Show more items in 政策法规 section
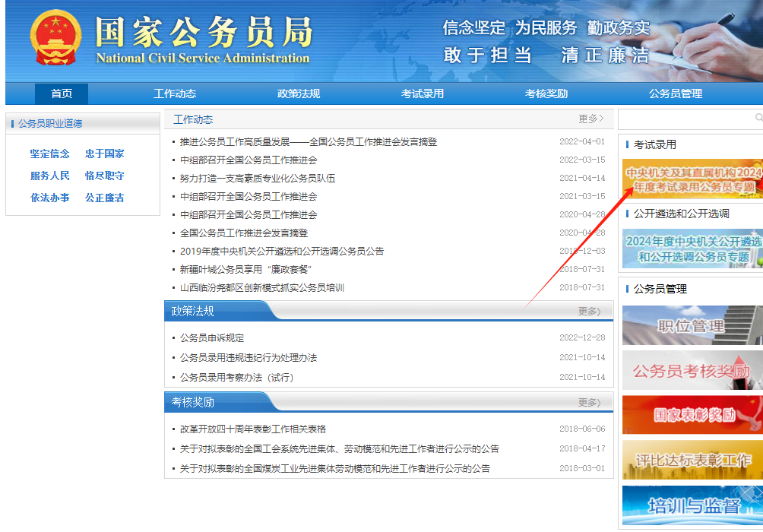Viewport: 763px width, 532px height. tap(589, 311)
